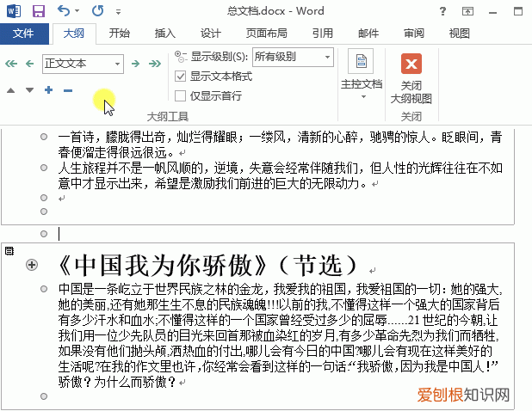Open the 插入 tab

165,34
